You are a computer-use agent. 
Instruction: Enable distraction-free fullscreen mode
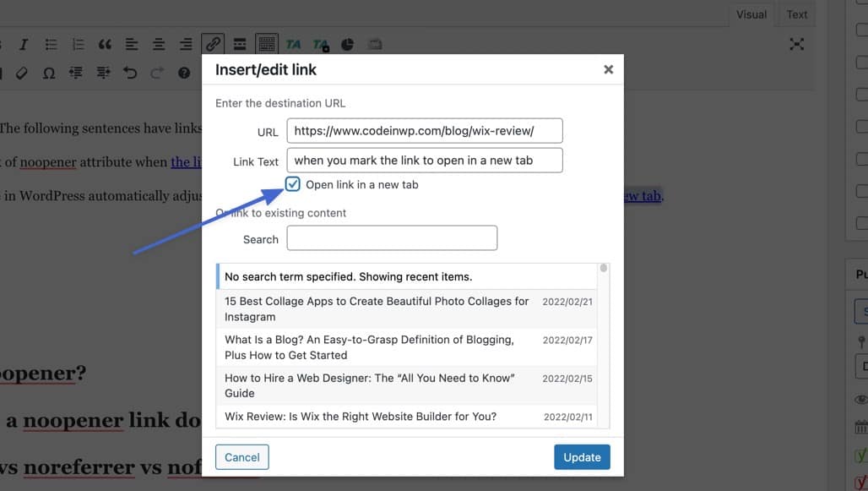click(x=796, y=44)
